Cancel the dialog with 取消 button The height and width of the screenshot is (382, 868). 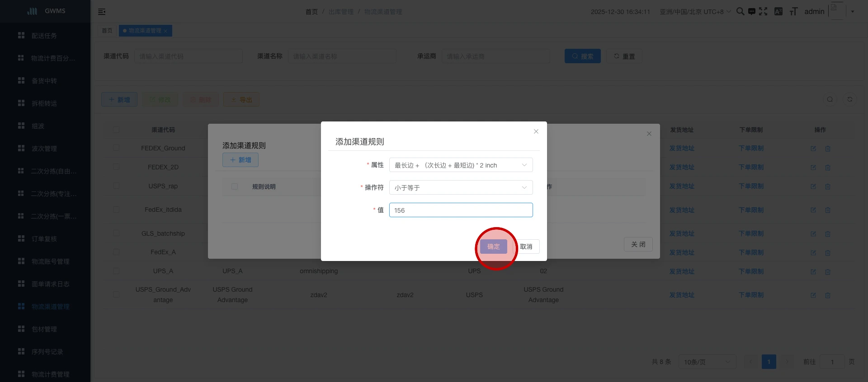pyautogui.click(x=526, y=247)
